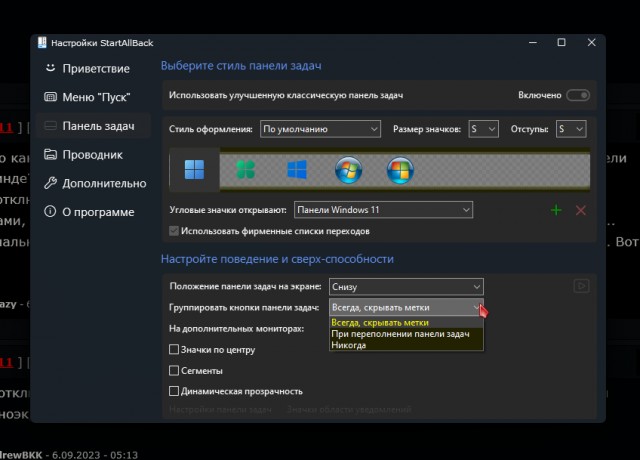Open the Размер значков size dropdown

[x=483, y=129]
